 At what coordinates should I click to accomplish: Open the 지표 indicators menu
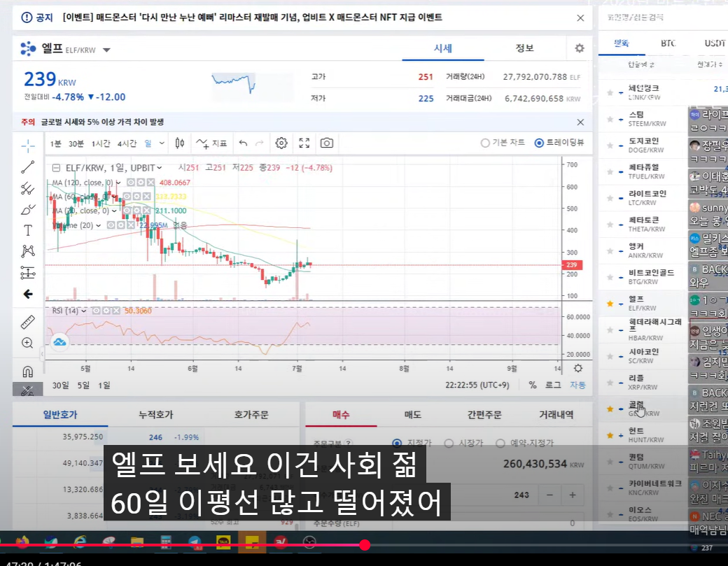(x=211, y=143)
